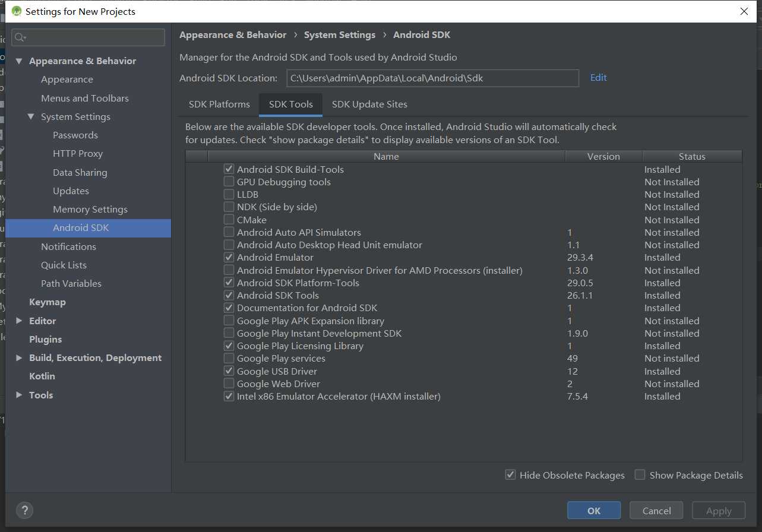Click version 29.3.4 of Android Emulator
Screen dimensions: 762x532
pyautogui.click(x=580, y=257)
